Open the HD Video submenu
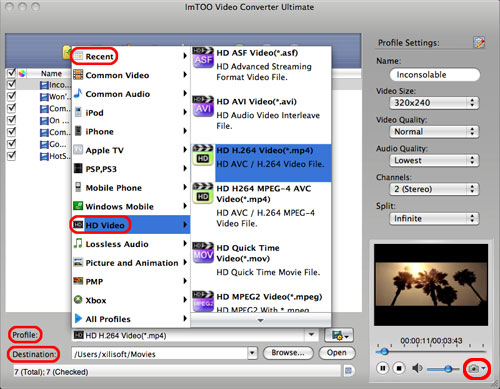Image resolution: width=500 pixels, height=389 pixels. click(131, 225)
